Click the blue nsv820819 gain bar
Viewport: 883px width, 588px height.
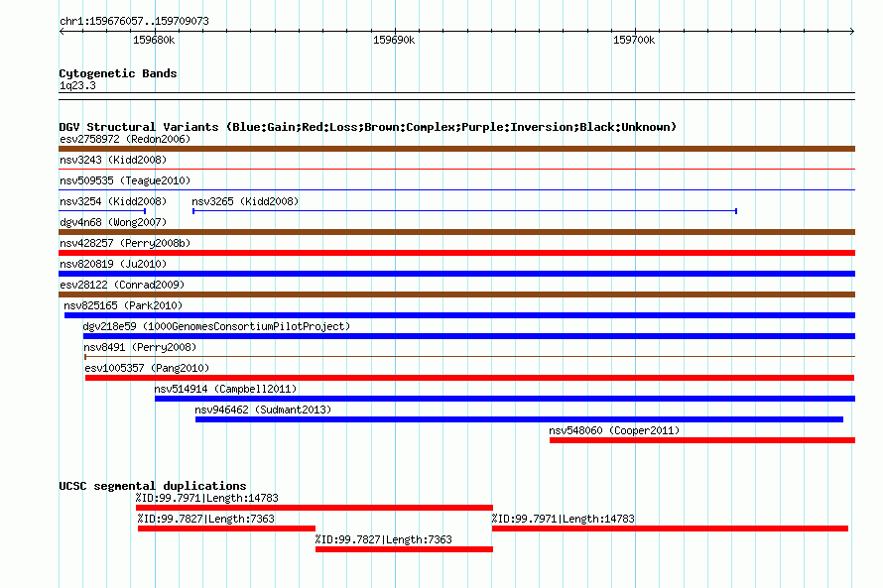pos(456,274)
